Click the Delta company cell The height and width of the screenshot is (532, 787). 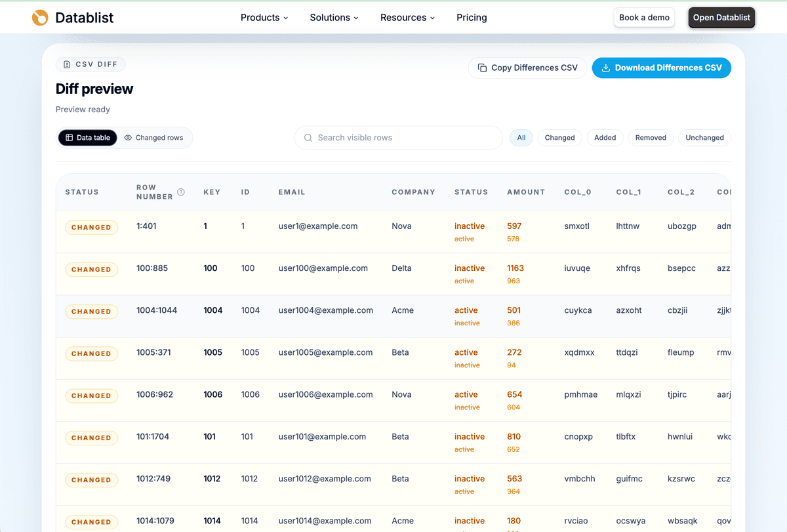pos(402,268)
